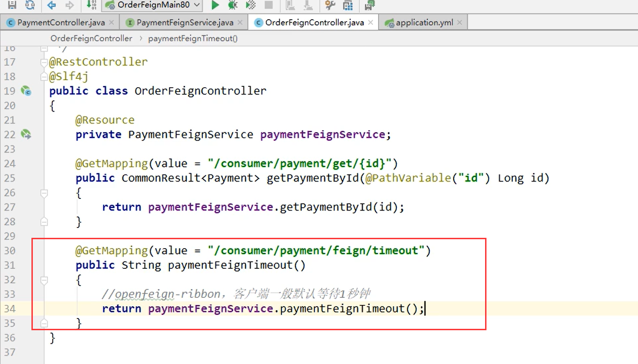This screenshot has height=364, width=638.
Task: Run OrderFeignMain80 with the green run icon
Action: point(214,6)
